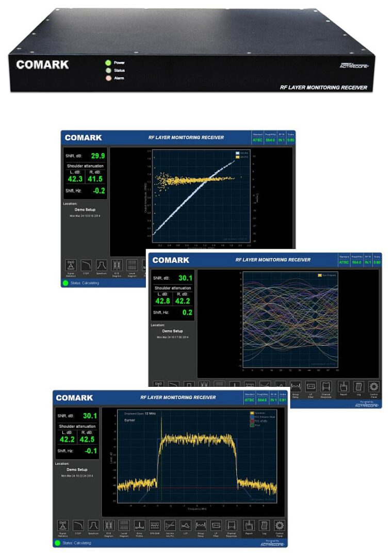Select LP Filter in middle window toolbar
Screen dimensions: 392x557
pos(311,386)
